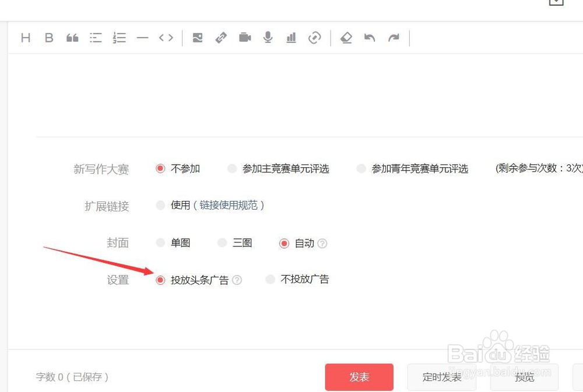Screen dimensions: 583x392
Task: Insert a poll chart
Action: [x=291, y=37]
